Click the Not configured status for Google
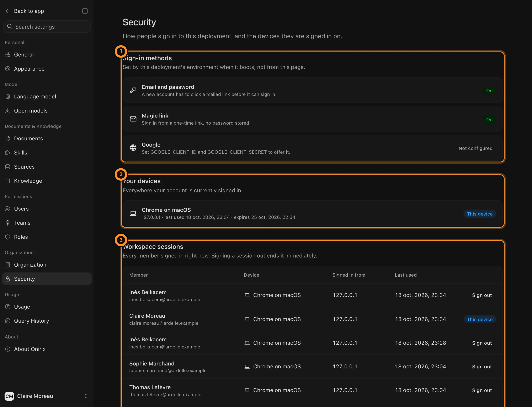This screenshot has width=532, height=407. (x=475, y=148)
